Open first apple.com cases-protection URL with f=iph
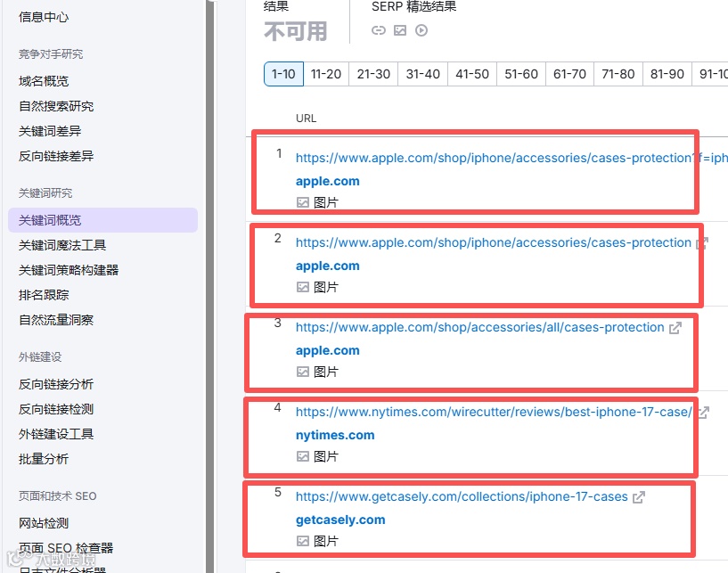The image size is (728, 573). tap(511, 159)
